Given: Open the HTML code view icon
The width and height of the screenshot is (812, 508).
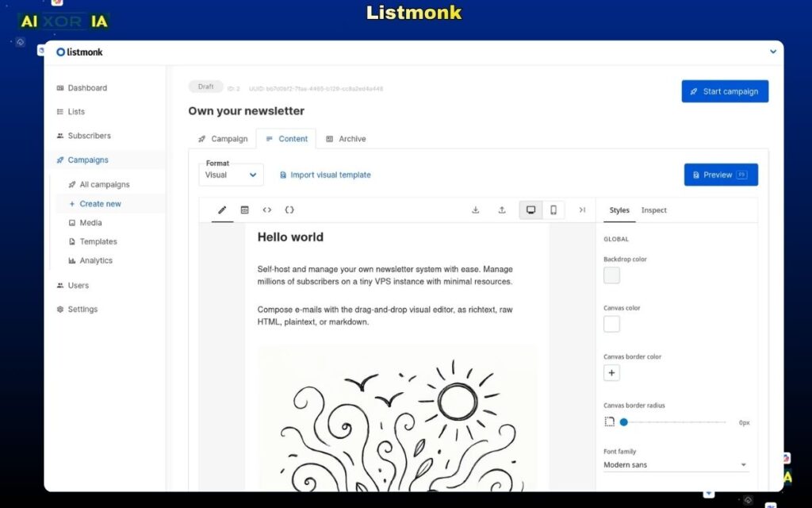Looking at the screenshot, I should click(x=267, y=210).
